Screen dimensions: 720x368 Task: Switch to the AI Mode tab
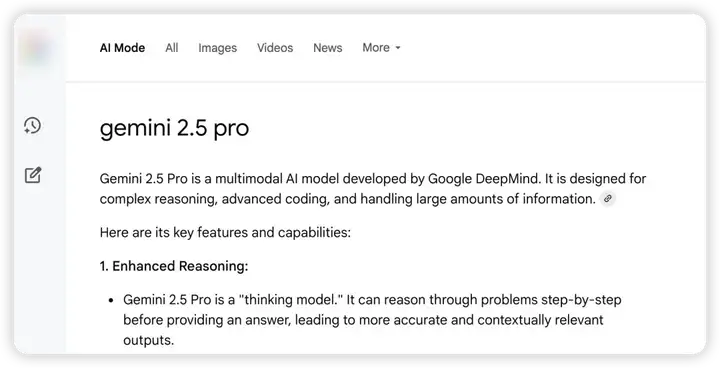122,48
